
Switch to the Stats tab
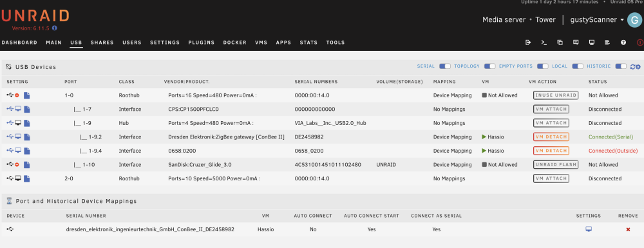point(308,43)
